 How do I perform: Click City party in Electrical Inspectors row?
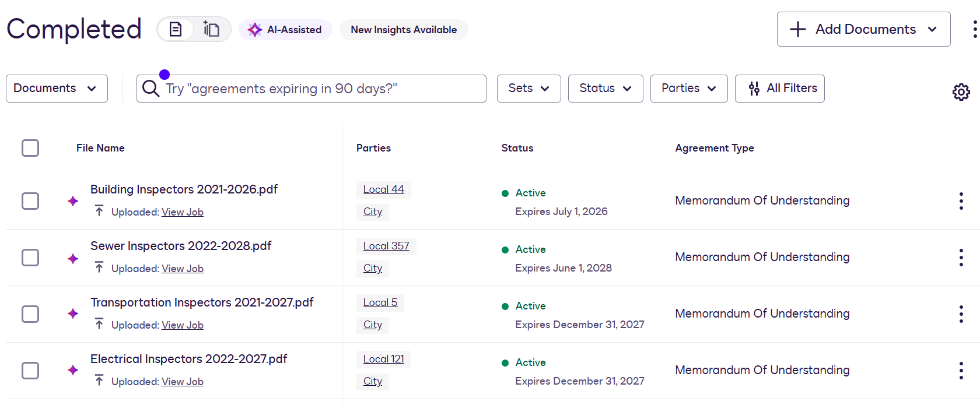point(373,381)
